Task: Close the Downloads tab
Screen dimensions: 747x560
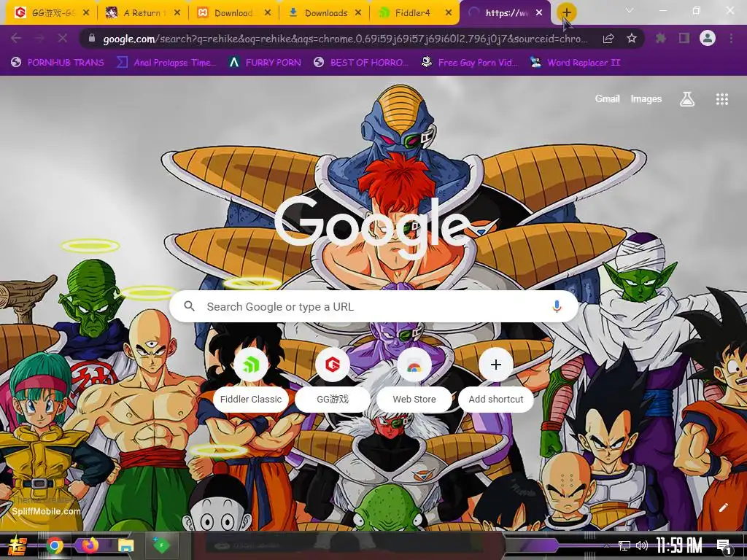Action: point(358,13)
